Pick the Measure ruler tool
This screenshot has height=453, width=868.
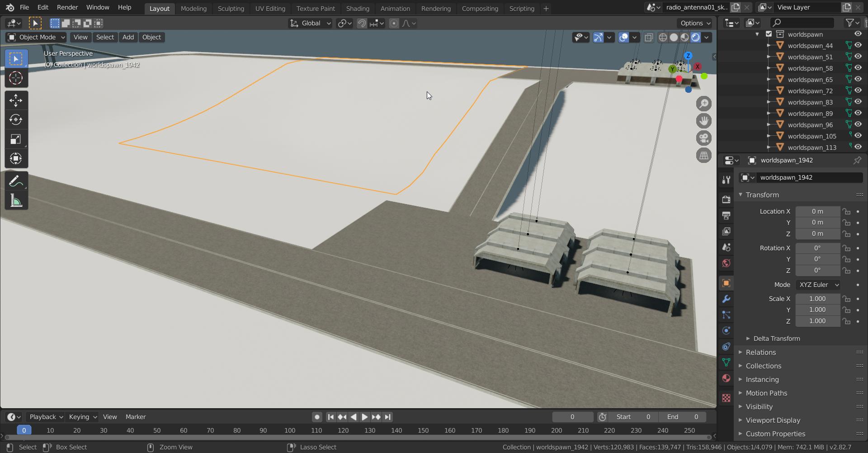(16, 201)
